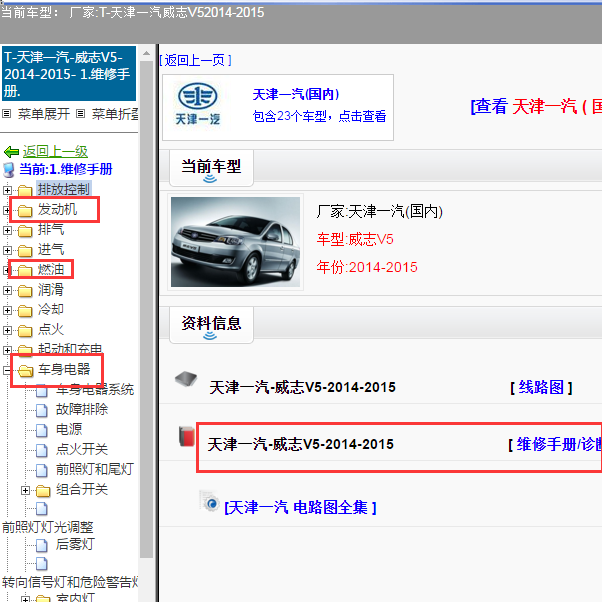Click the 燃油 folder icon
Image resolution: width=602 pixels, height=602 pixels.
tap(25, 270)
